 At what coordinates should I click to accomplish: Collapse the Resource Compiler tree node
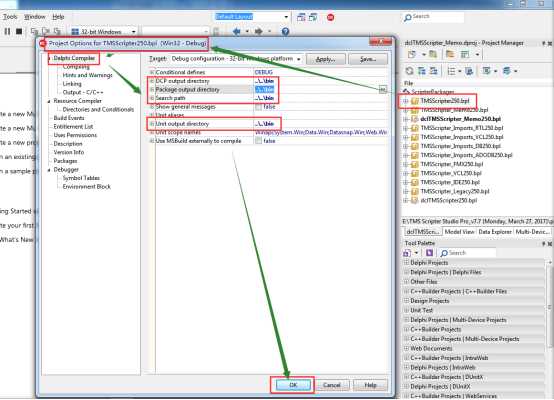coord(49,101)
